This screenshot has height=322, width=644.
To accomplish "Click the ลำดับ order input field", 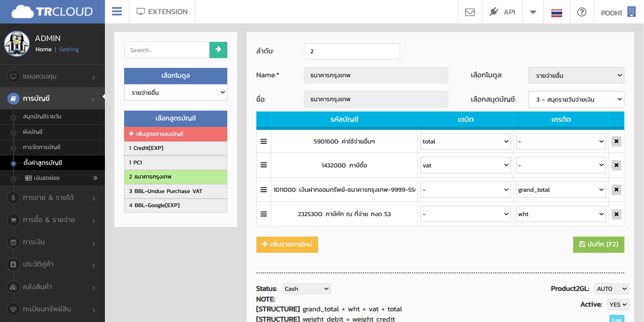I will tap(352, 51).
